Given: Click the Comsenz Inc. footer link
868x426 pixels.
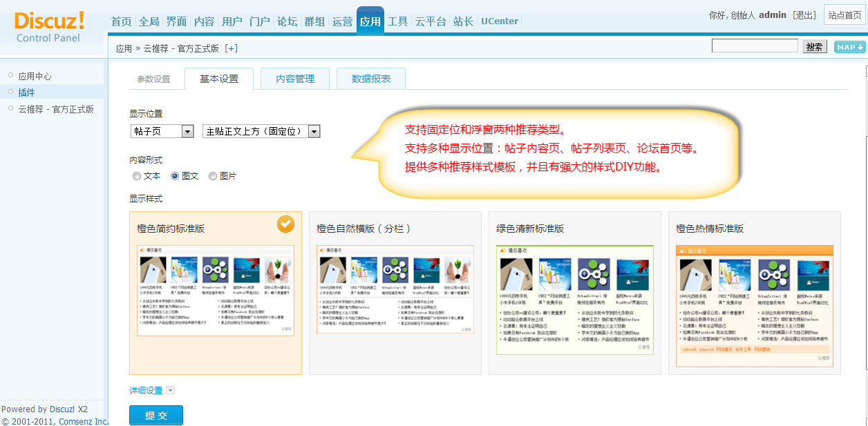Looking at the screenshot, I should (x=84, y=421).
